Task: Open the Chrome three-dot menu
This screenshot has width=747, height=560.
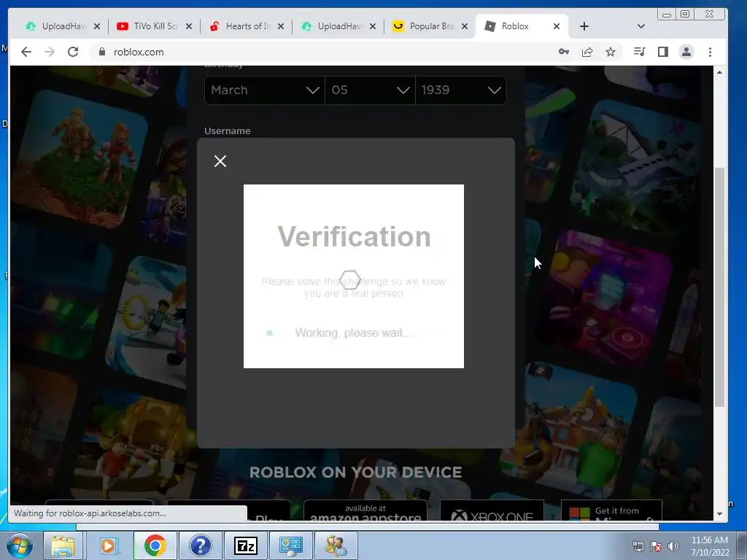Action: 710,52
